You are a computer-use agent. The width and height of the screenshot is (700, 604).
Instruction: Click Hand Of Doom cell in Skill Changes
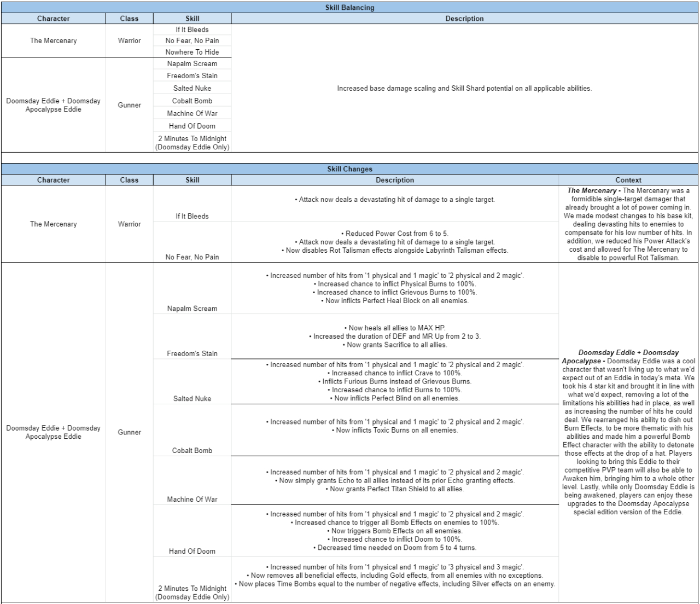tap(192, 551)
